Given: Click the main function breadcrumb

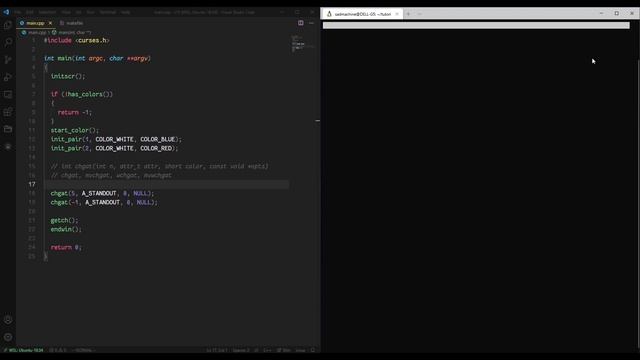Looking at the screenshot, I should pos(72,32).
